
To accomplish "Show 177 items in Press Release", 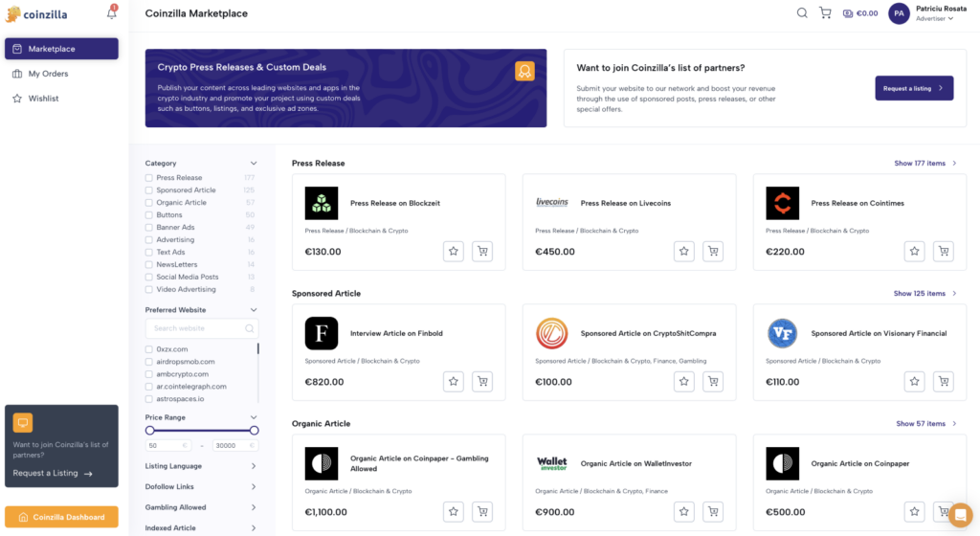I will (925, 163).
